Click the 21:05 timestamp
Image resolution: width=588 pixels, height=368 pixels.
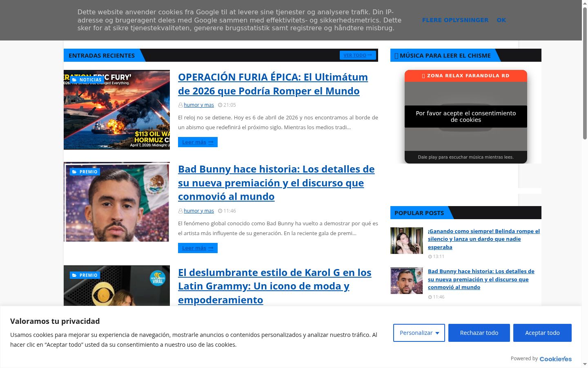tap(229, 105)
